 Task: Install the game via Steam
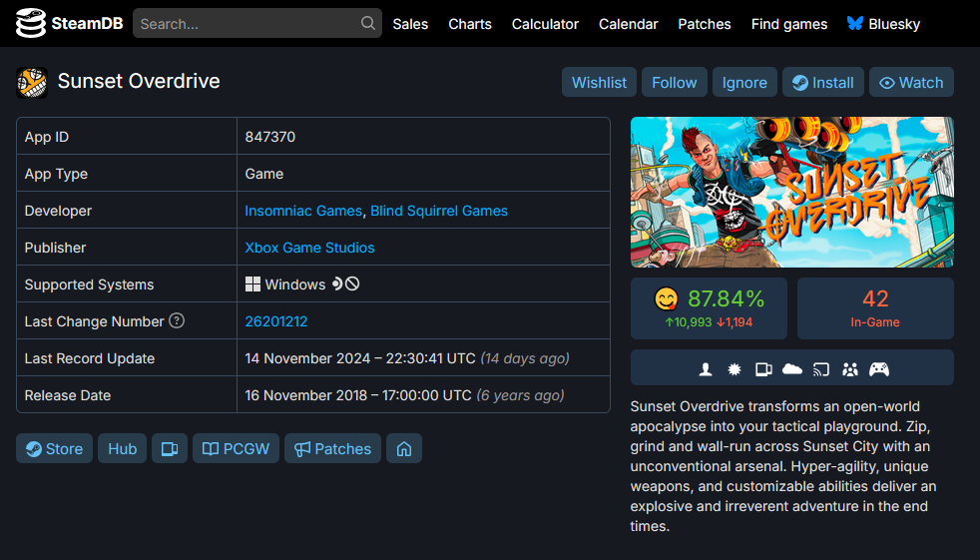point(823,82)
